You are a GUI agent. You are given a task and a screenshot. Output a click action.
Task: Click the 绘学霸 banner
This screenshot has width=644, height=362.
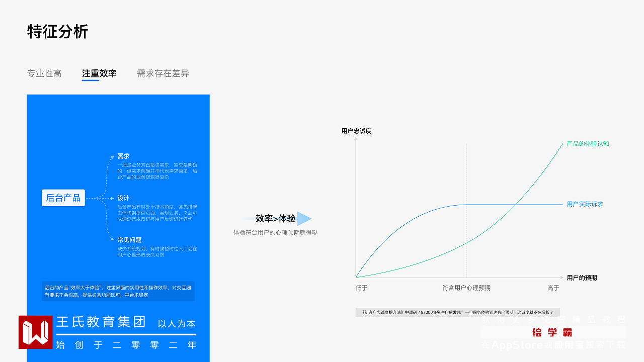(x=553, y=332)
